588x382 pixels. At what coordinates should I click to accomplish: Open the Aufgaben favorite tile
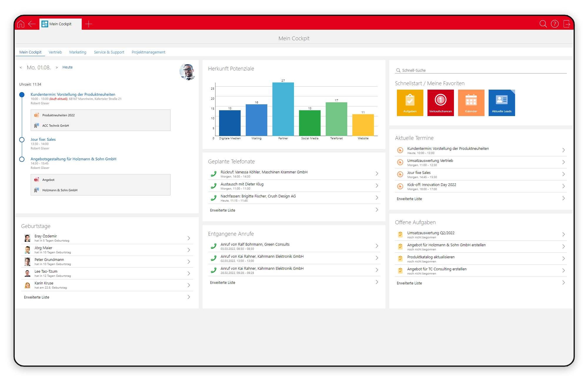410,103
